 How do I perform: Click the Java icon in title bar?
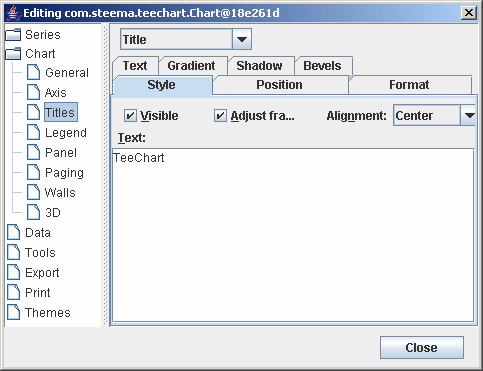pos(13,13)
